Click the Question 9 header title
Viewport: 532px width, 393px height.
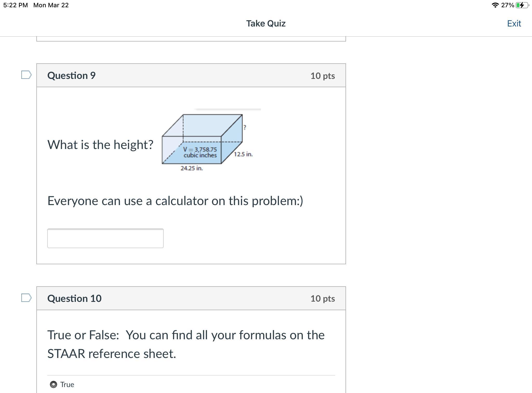click(x=71, y=76)
